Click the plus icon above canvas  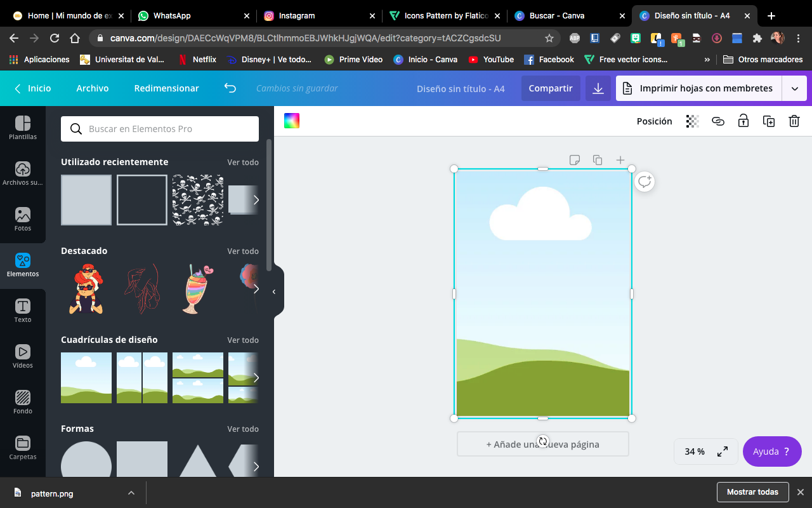tap(620, 160)
